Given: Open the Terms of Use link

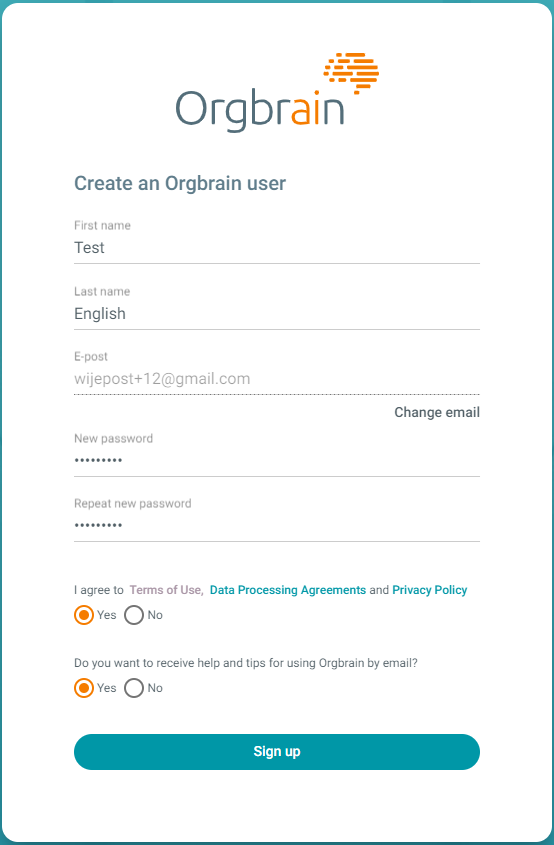Looking at the screenshot, I should tap(165, 590).
